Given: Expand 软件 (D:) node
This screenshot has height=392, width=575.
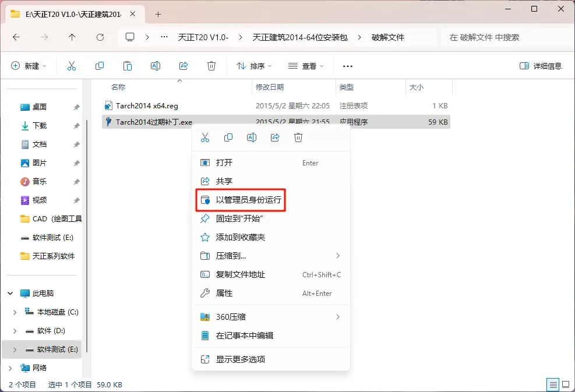Looking at the screenshot, I should click(x=15, y=331).
